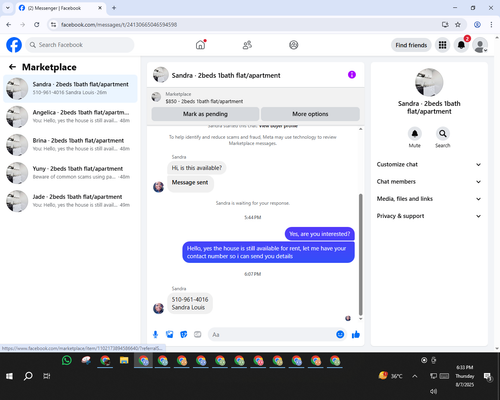The image size is (500, 400).
Task: Open the Yuny conversation
Action: point(70,173)
